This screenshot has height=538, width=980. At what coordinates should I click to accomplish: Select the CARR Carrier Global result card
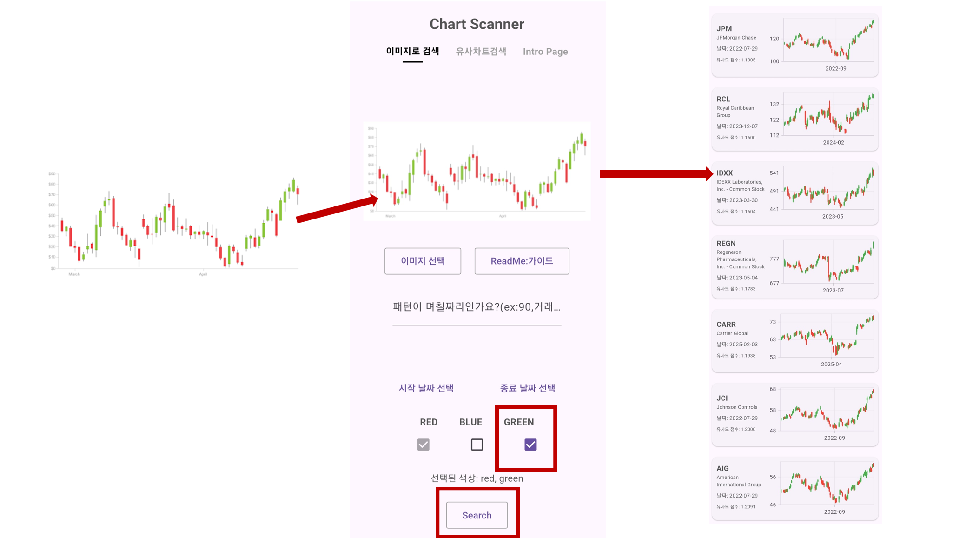tap(795, 341)
